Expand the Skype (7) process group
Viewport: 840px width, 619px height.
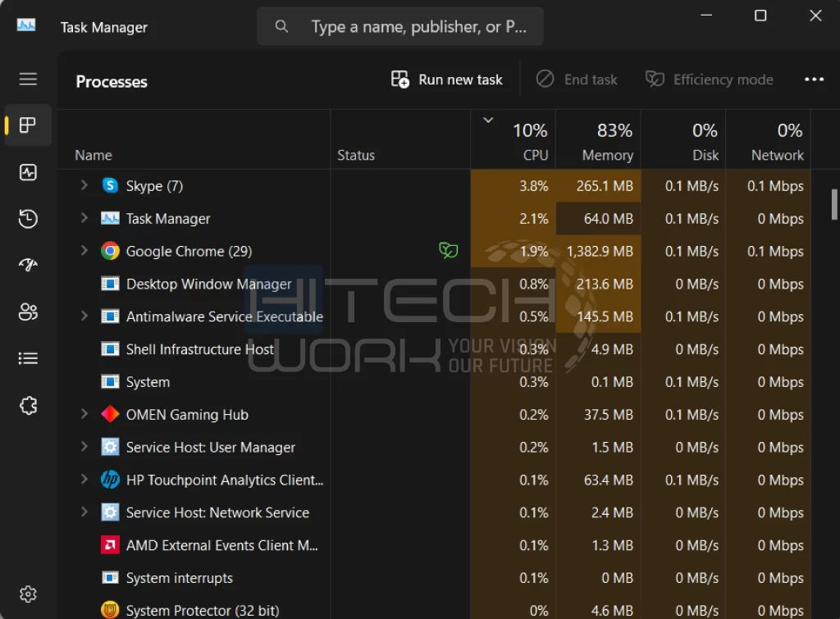(84, 185)
